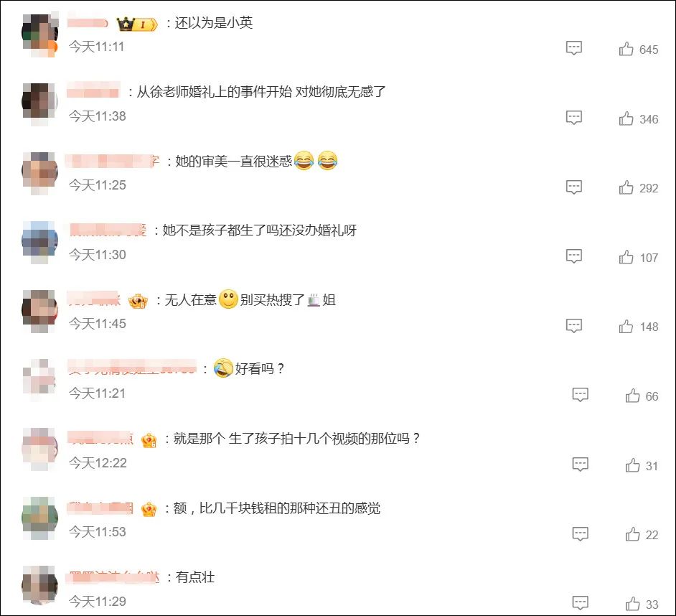Like the comment about 徐老师婚礼
Screen dimensions: 676x616
click(626, 118)
